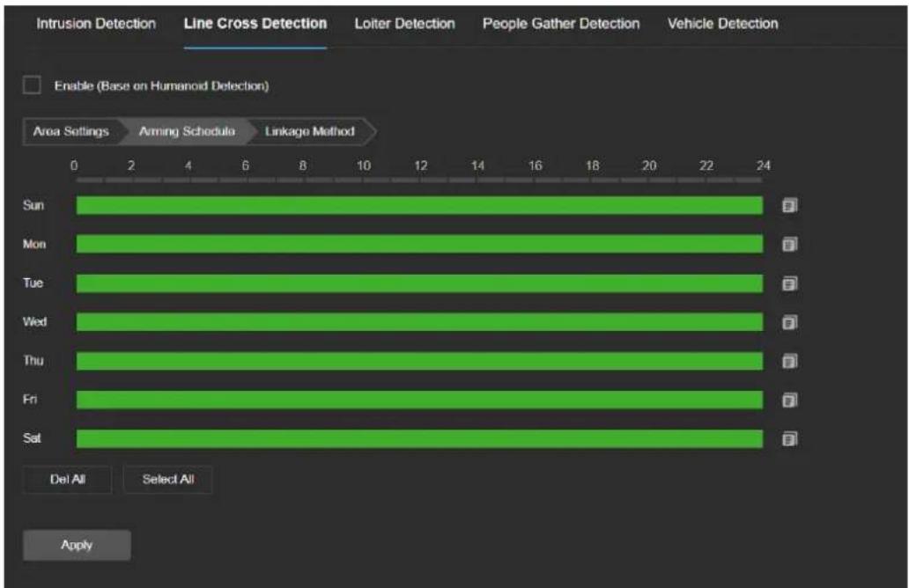This screenshot has height=588, width=909.
Task: Click the Select All button
Action: [168, 480]
